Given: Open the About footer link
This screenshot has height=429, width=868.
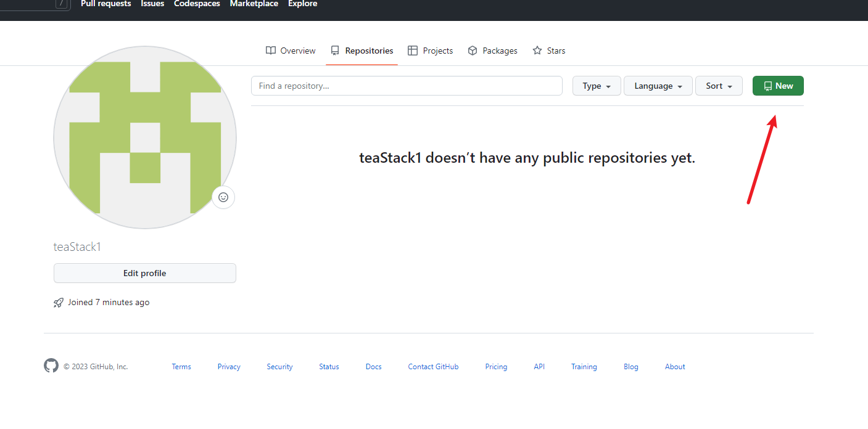Looking at the screenshot, I should [675, 367].
